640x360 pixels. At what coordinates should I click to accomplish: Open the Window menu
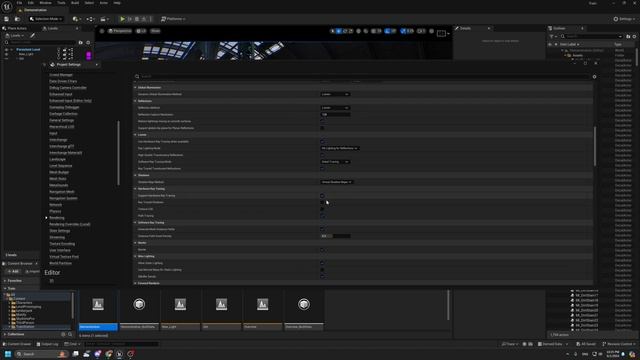tap(45, 3)
